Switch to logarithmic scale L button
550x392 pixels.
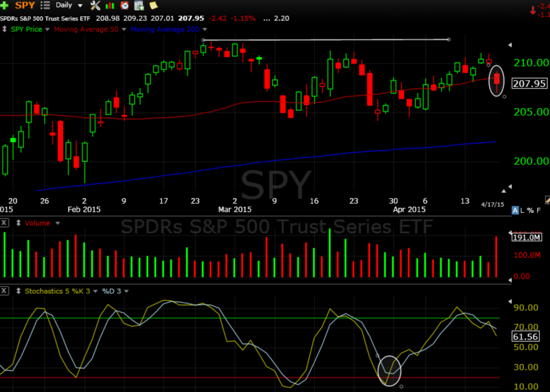[x=522, y=210]
